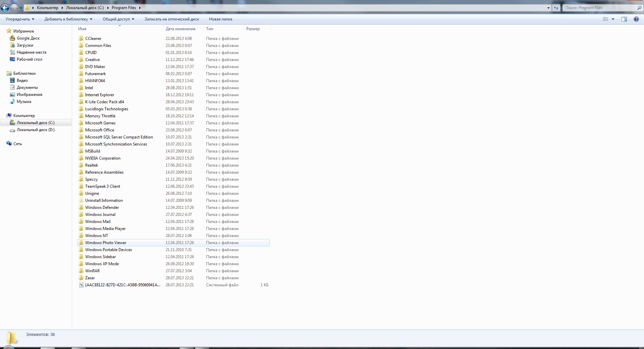Screen dimensions: 644x349
Task: Click the Back navigation arrow button
Action: (x=5, y=8)
